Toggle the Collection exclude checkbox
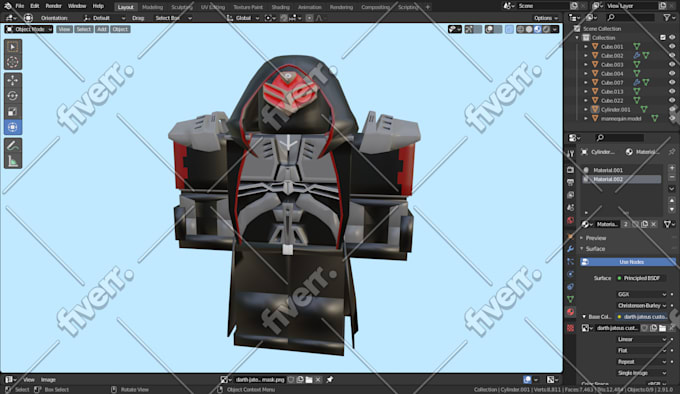 click(x=663, y=38)
